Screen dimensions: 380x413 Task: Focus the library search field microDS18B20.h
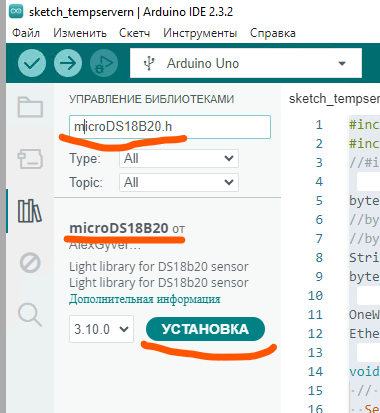(x=170, y=127)
